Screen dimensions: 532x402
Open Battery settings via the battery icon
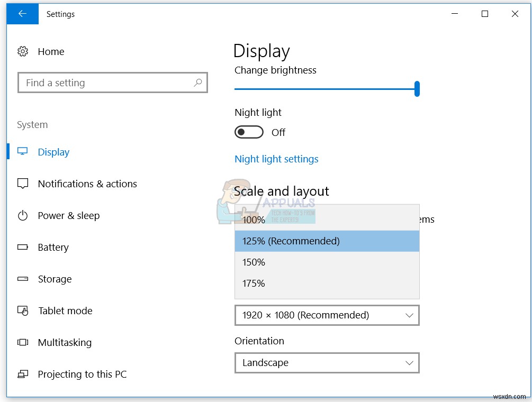pyautogui.click(x=22, y=247)
